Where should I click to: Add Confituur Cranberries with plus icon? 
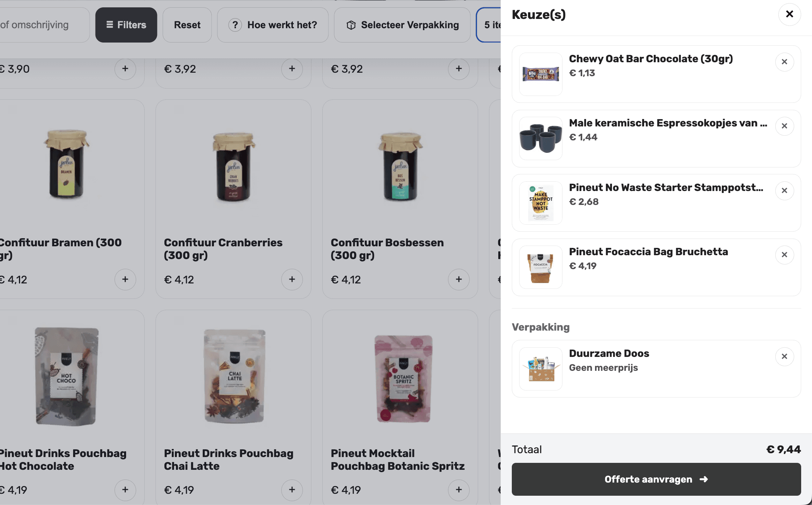292,280
